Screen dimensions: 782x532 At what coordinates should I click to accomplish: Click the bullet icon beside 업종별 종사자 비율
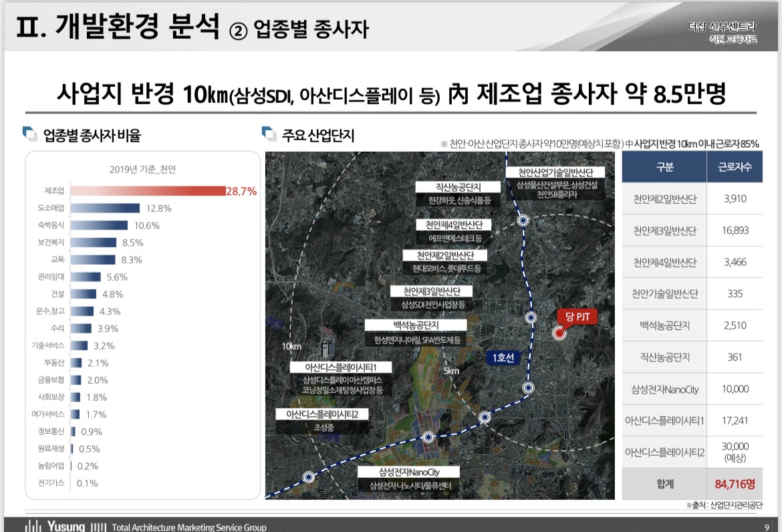coord(29,134)
